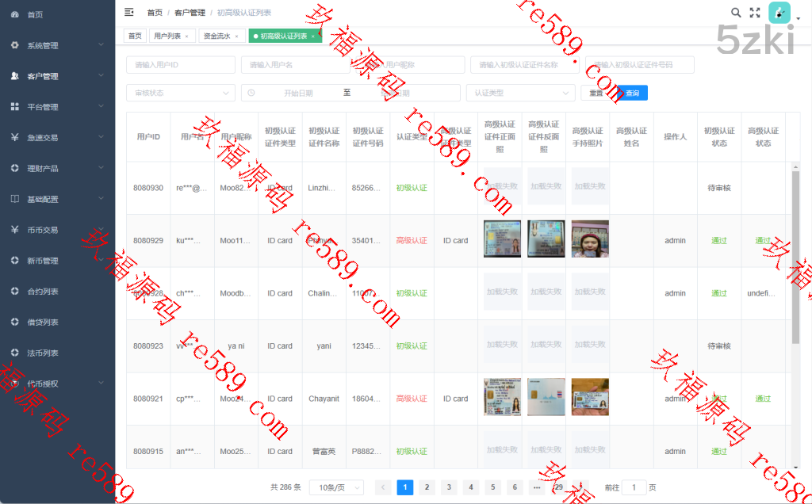Click the 请输入用户ID input field
Image resolution: width=812 pixels, height=504 pixels.
coord(180,65)
